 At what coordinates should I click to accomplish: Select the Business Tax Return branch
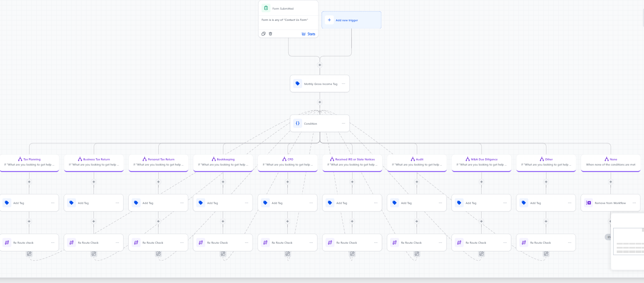pos(94,163)
